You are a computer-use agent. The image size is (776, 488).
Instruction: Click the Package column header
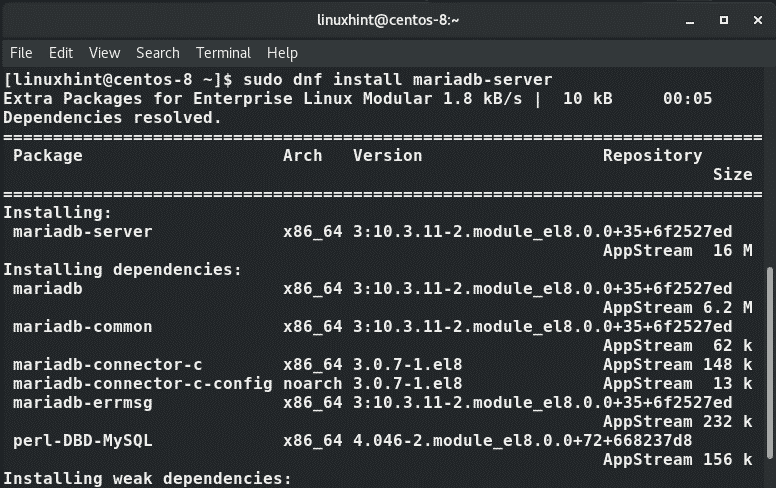click(47, 155)
